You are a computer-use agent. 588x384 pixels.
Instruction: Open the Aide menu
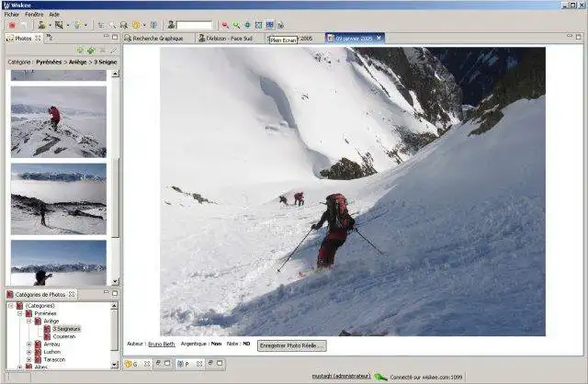[54, 15]
